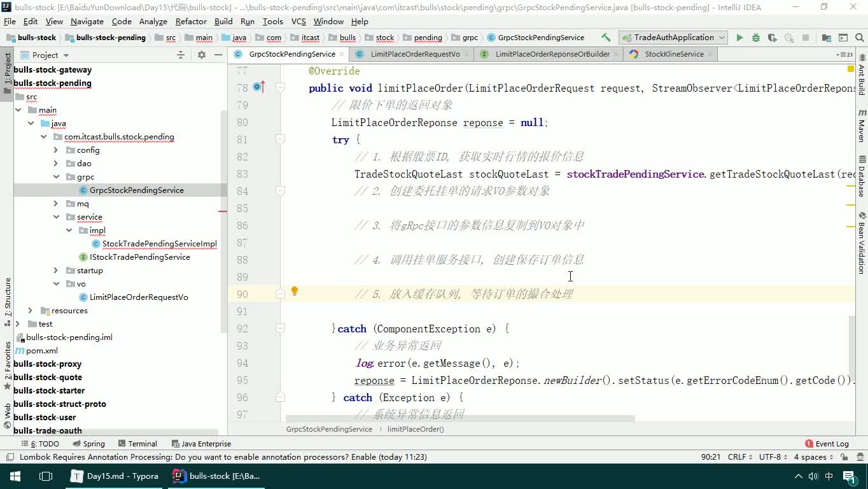
Task: Open Windows Task View on taskbar
Action: pyautogui.click(x=45, y=476)
